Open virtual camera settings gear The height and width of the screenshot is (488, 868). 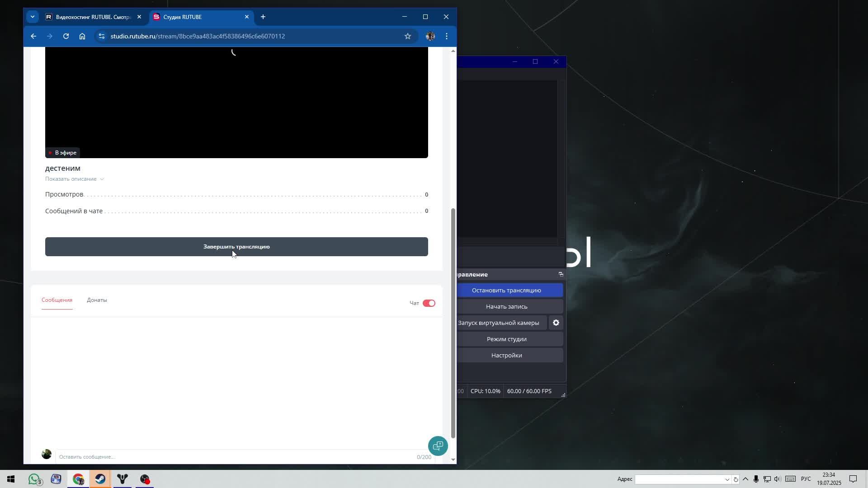pos(556,323)
